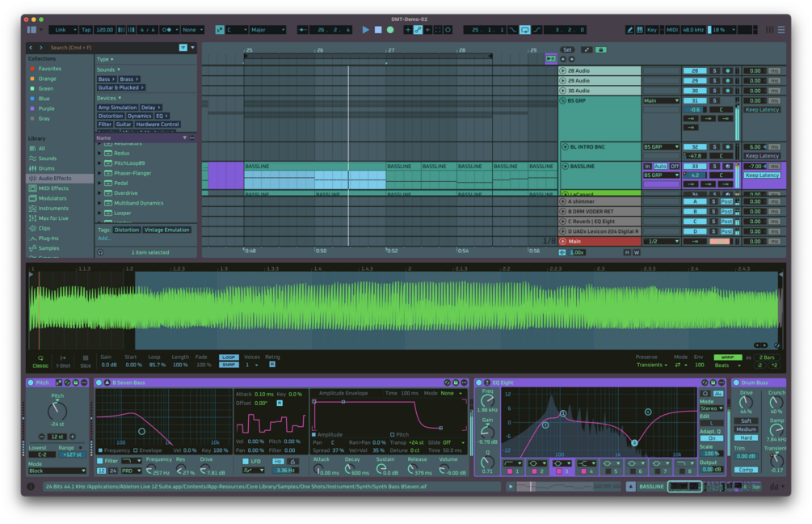Image resolution: width=812 pixels, height=524 pixels.
Task: Enable the Pitch envelope checkbox
Action: (392, 435)
